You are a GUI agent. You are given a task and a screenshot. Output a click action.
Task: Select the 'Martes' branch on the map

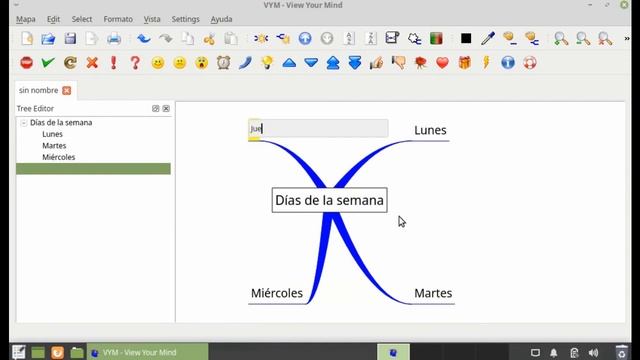point(433,293)
